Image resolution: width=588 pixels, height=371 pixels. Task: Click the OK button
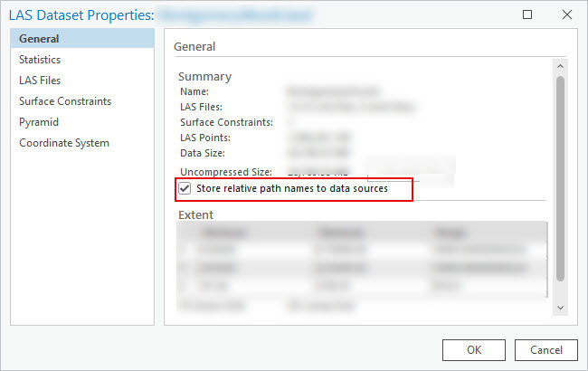coord(473,349)
